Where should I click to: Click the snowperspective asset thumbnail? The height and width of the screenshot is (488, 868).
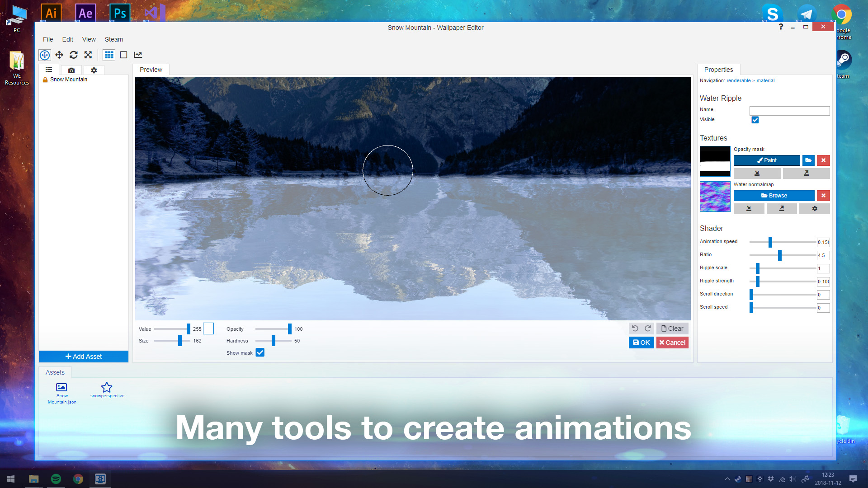106,387
